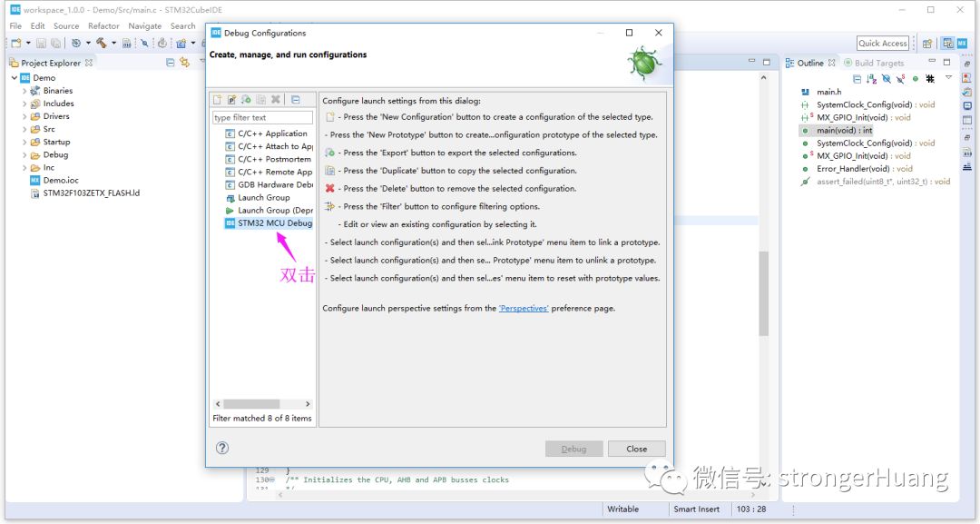
Task: Expand the Drivers folder
Action: [24, 116]
